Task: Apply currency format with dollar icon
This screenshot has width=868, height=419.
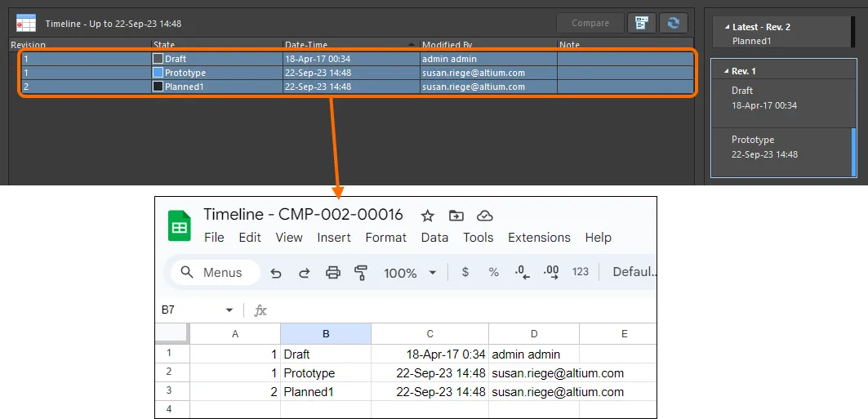Action: point(465,272)
